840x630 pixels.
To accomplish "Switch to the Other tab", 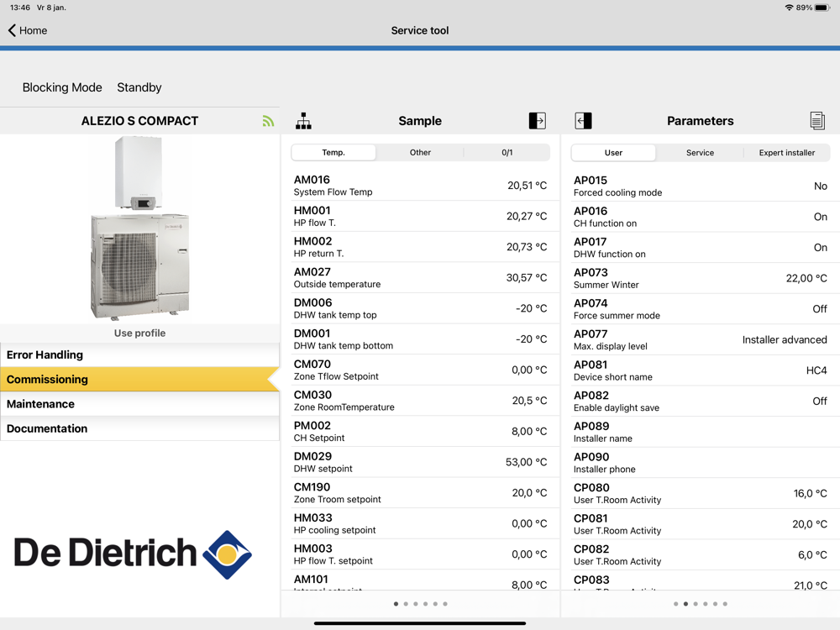I will point(420,153).
